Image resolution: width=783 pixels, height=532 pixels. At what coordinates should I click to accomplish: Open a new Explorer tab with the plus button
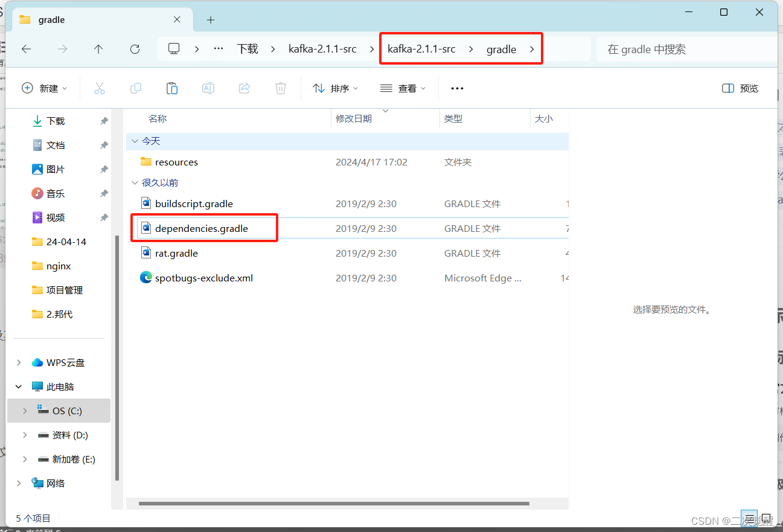coord(210,19)
